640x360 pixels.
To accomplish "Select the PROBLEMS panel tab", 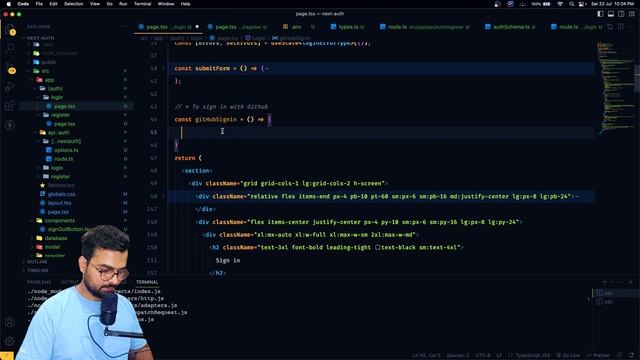I will (39, 282).
